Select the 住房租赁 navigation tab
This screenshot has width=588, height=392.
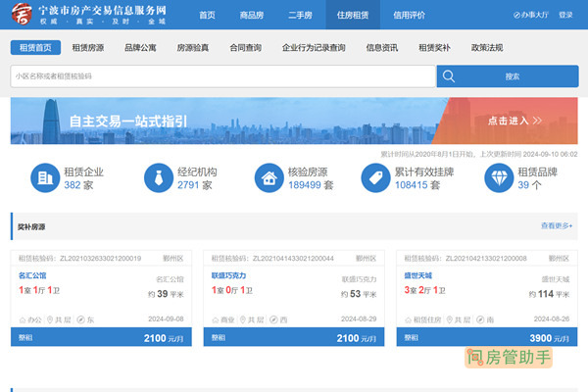[353, 15]
